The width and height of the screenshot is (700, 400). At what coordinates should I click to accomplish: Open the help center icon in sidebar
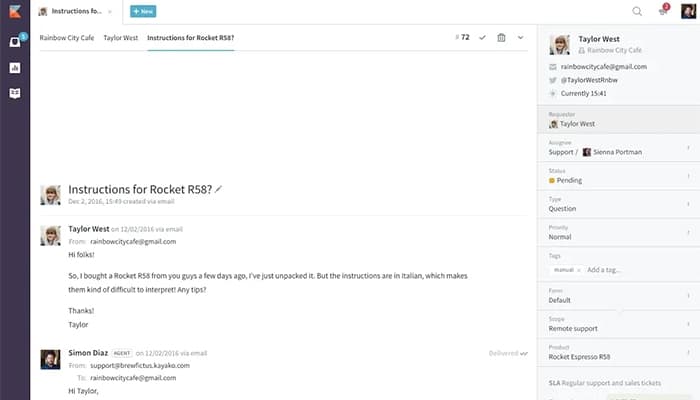click(x=14, y=93)
